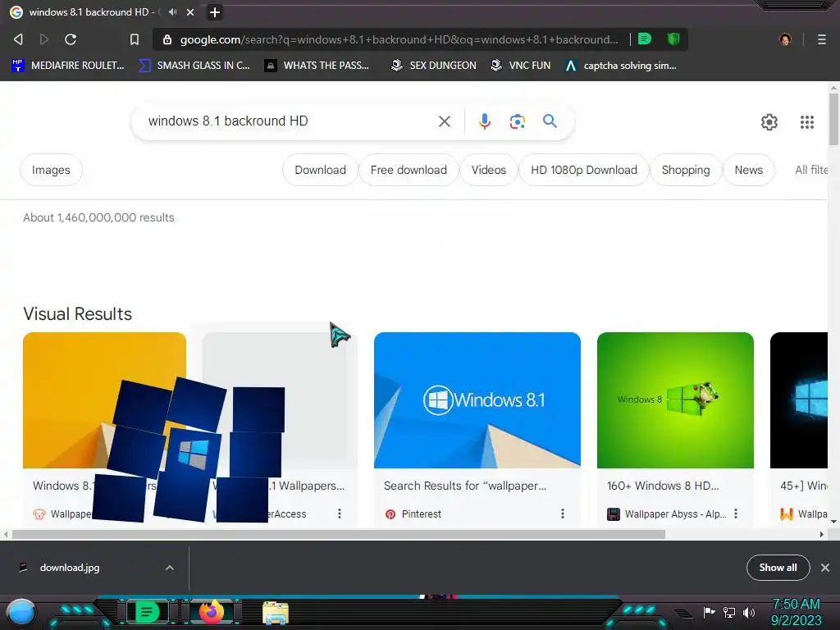Select the HD 1080p Download chip
The height and width of the screenshot is (630, 840).
click(x=583, y=170)
